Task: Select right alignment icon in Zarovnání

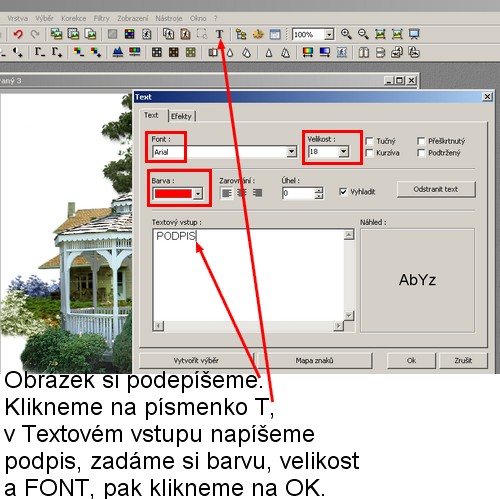Action: click(258, 193)
